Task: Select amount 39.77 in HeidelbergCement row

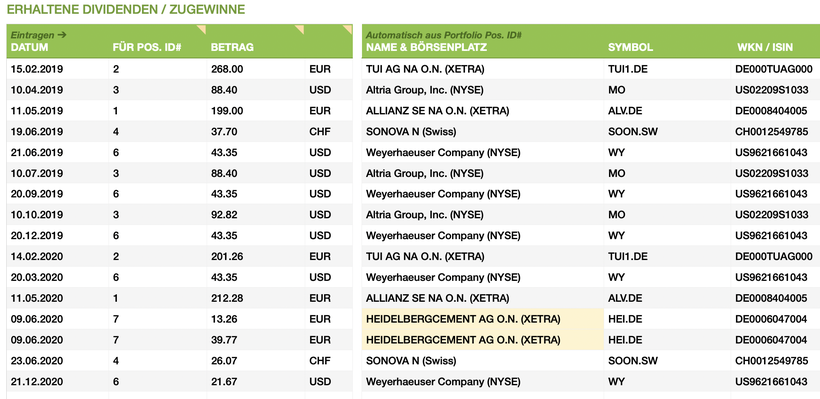Action: tap(224, 340)
